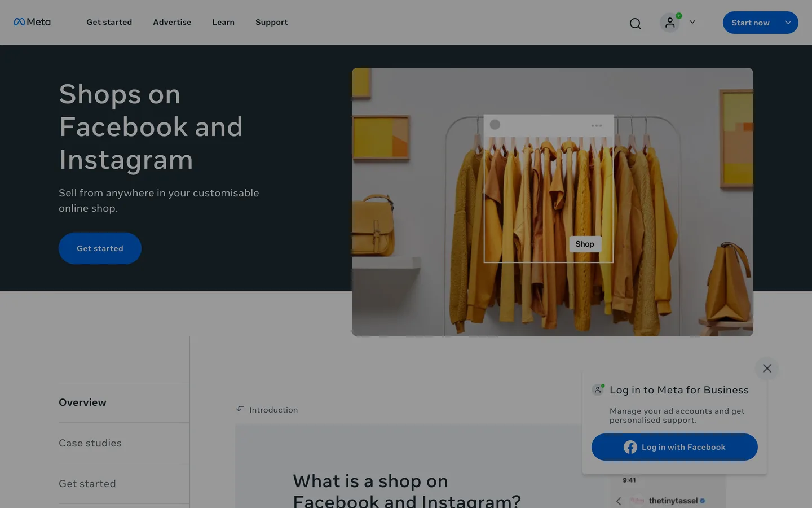Click the Meta logo in header
This screenshot has height=508, width=812.
click(32, 22)
